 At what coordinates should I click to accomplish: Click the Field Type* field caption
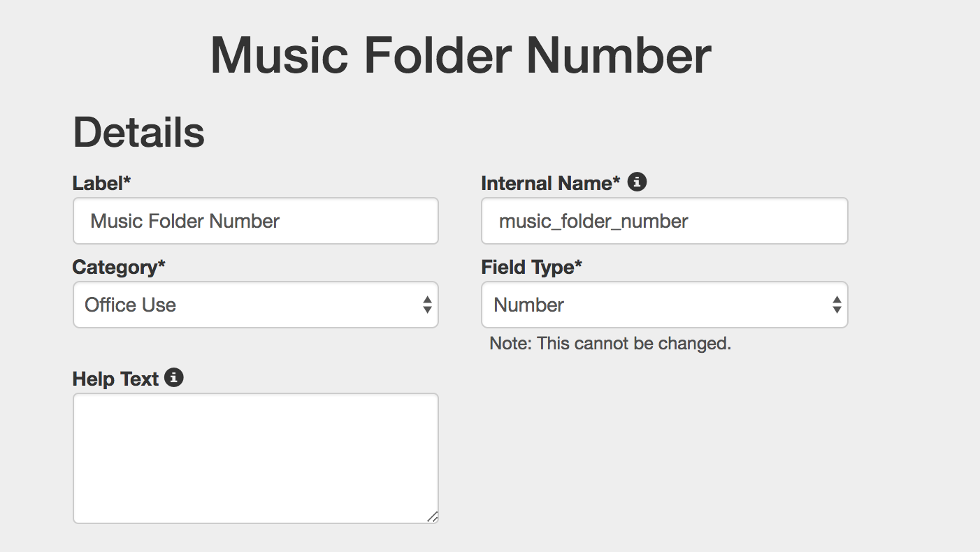pos(532,267)
